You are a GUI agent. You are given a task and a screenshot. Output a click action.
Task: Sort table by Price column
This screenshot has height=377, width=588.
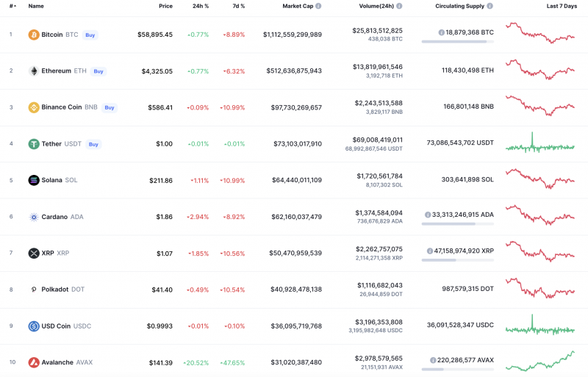[165, 6]
